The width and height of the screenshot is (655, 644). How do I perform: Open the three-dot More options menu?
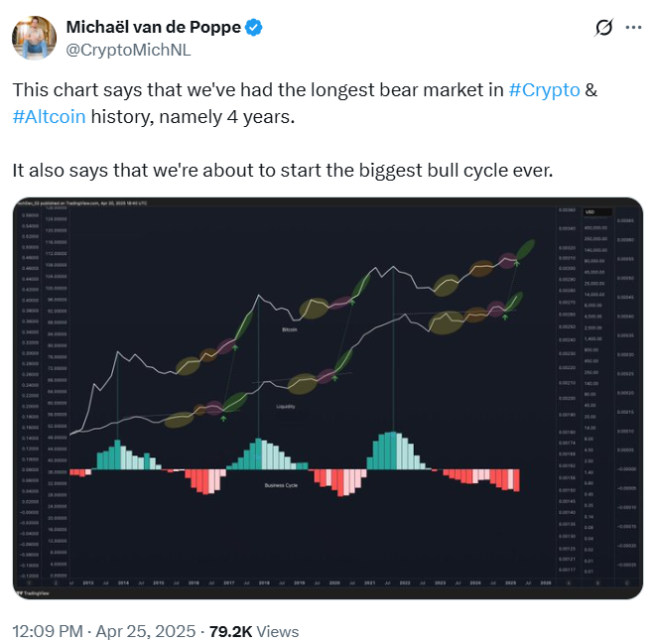pos(632,28)
